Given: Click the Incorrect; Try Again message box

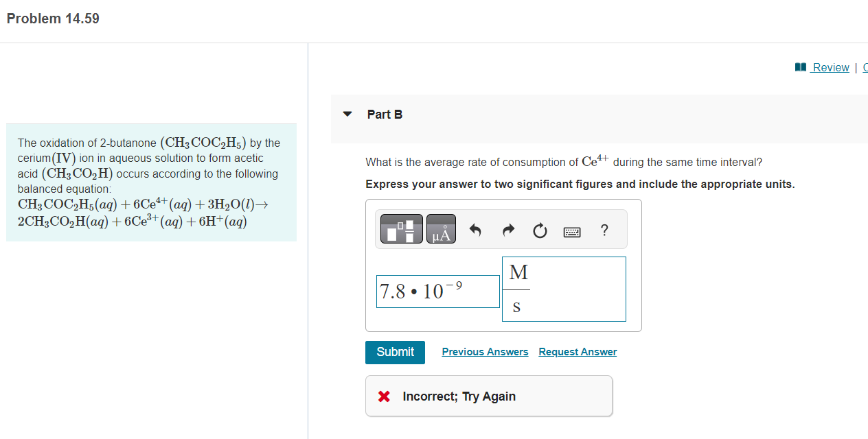Looking at the screenshot, I should click(488, 396).
